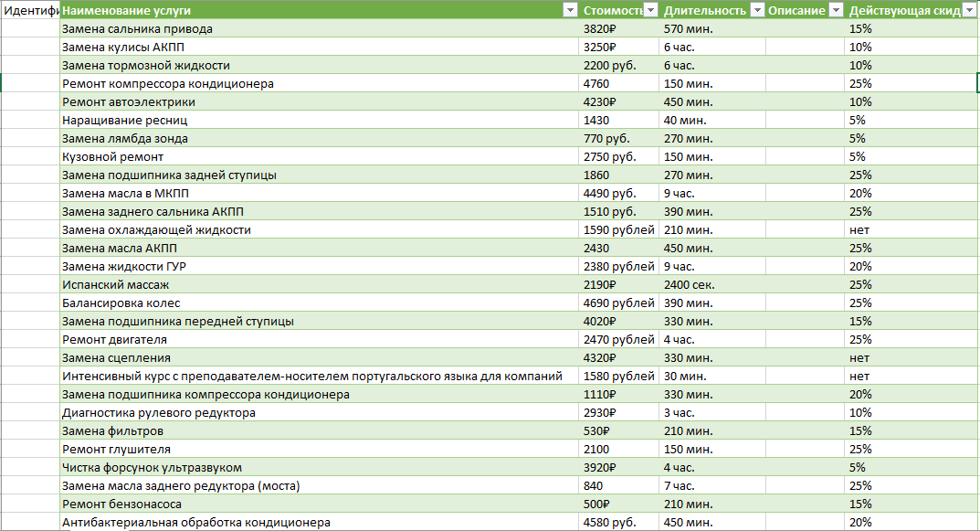Click the duration cell '570 мин.'
Image resolution: width=980 pixels, height=531 pixels.
[712, 28]
